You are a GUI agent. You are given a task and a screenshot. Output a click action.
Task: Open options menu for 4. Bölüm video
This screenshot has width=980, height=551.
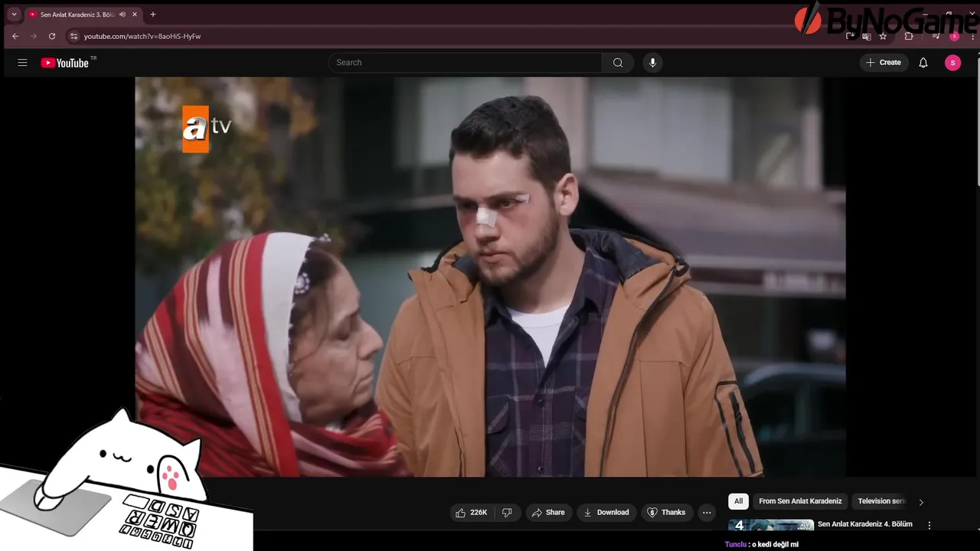click(929, 526)
